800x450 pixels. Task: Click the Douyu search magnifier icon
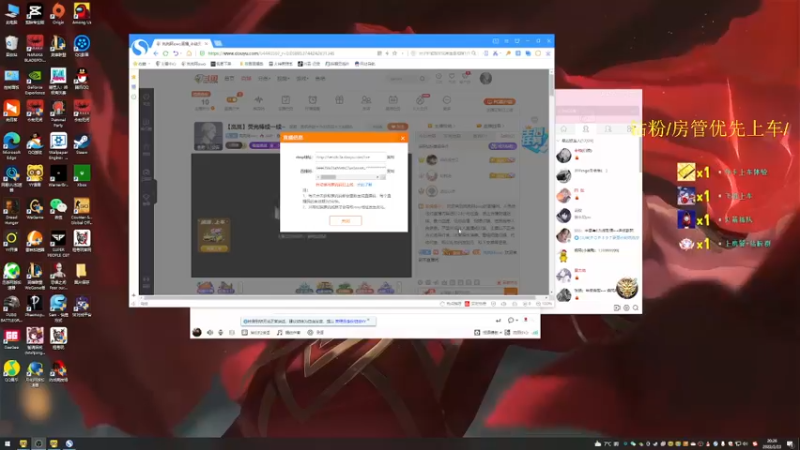pyautogui.click(x=422, y=79)
